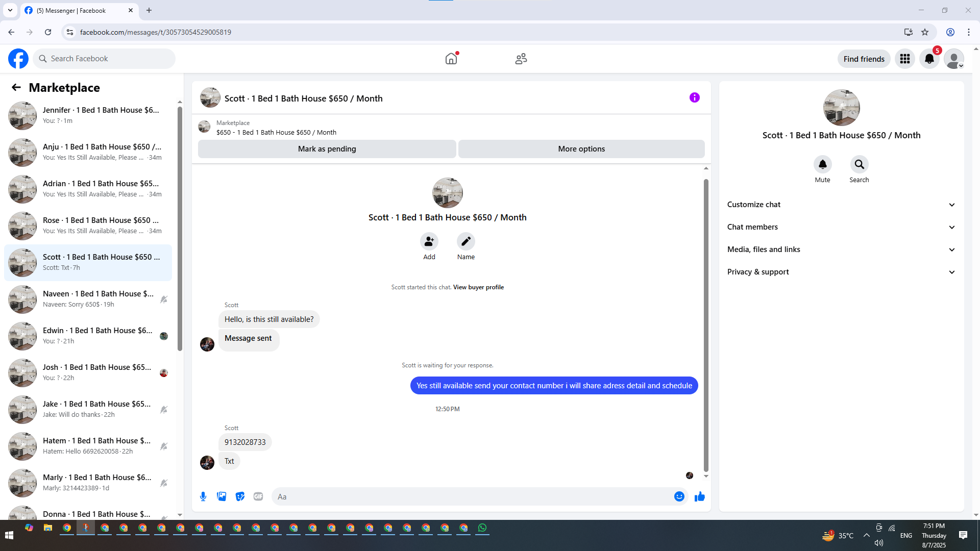
Task: Click the browser address bar URL
Action: pos(156,32)
